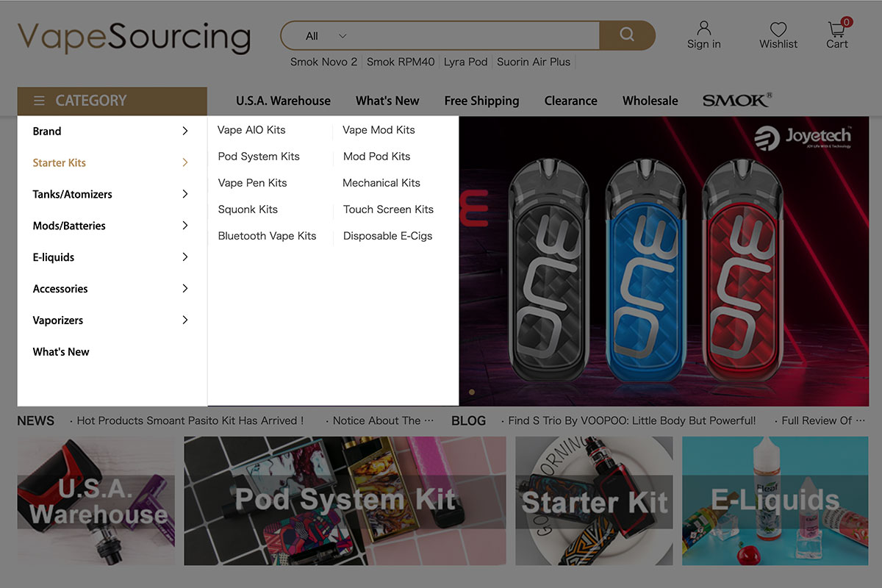Click Lyra Pod suggested search
This screenshot has height=588, width=882.
tap(466, 62)
